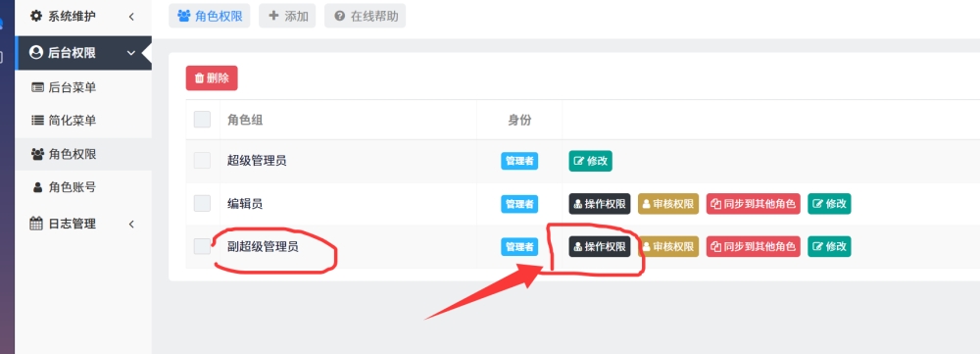The image size is (980, 354).
Task: Click 修改 for 编辑员
Action: [x=829, y=204]
